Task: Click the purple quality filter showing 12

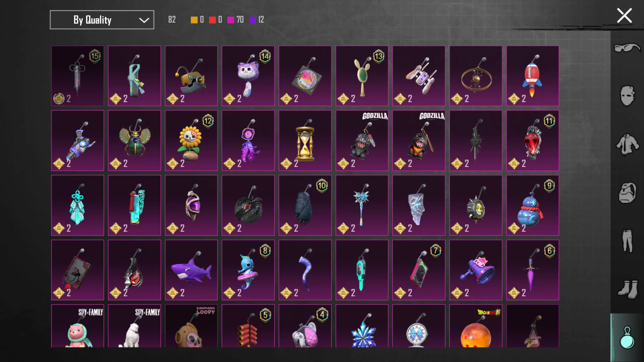Action: pyautogui.click(x=256, y=20)
